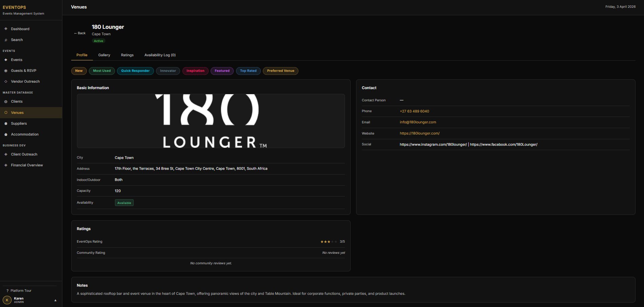644x307 pixels.
Task: Click the Platform Tour question mark icon
Action: coord(7,291)
